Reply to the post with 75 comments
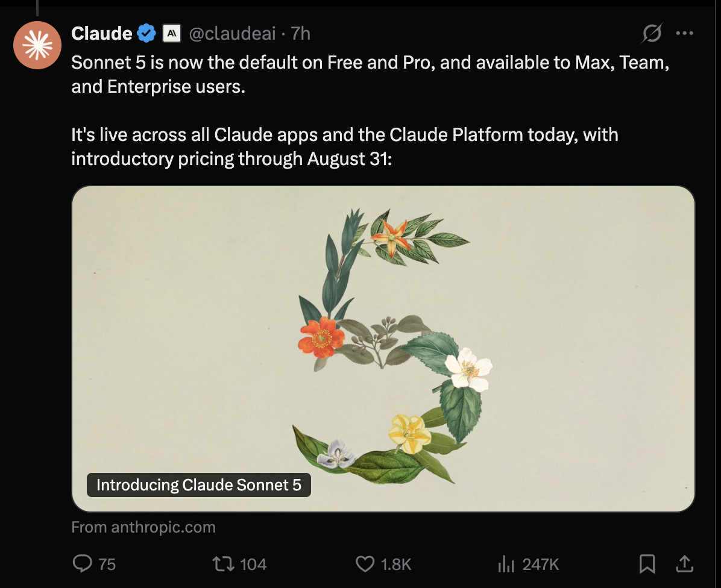Screen dimensions: 721x588 (x=83, y=563)
